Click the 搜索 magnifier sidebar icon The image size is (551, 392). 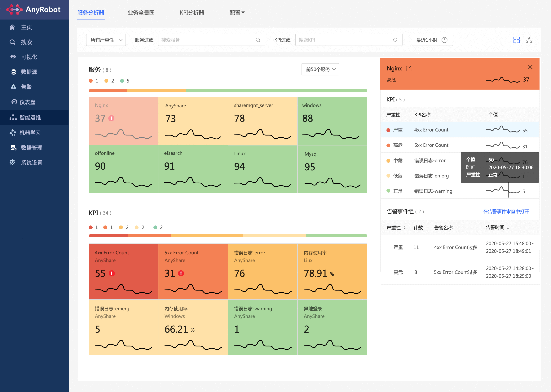pyautogui.click(x=12, y=42)
